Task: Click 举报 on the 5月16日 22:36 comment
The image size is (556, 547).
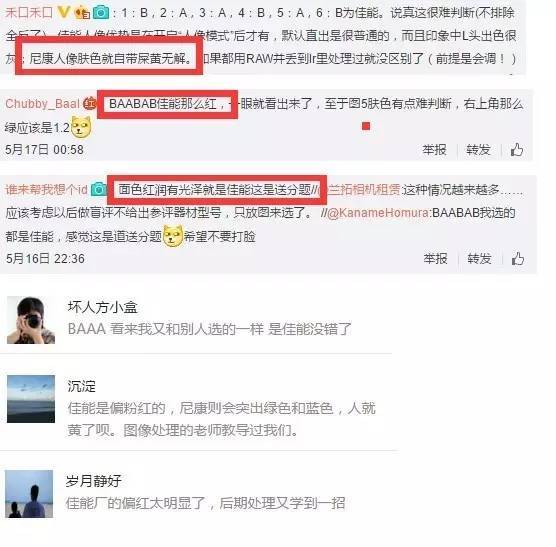Action: click(435, 259)
